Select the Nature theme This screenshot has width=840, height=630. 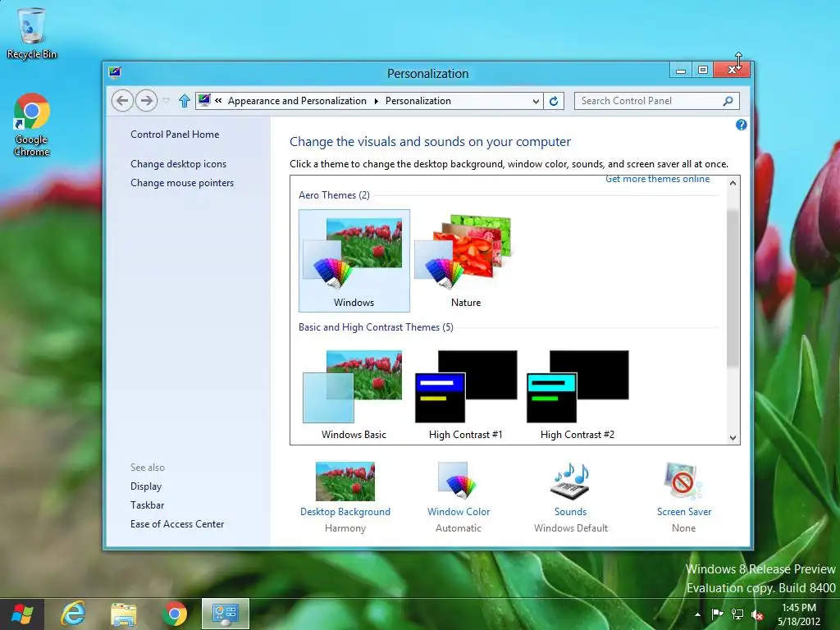(466, 261)
